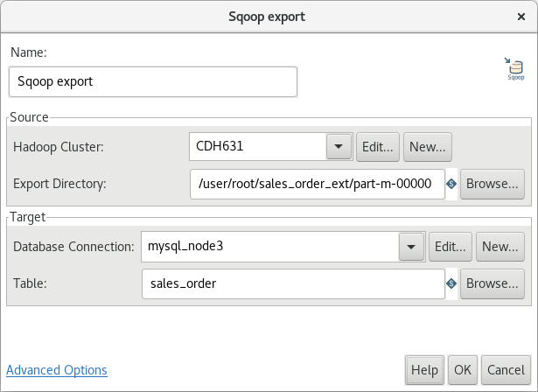538x392 pixels.
Task: Click variable icon beside Table field
Action: (x=451, y=283)
